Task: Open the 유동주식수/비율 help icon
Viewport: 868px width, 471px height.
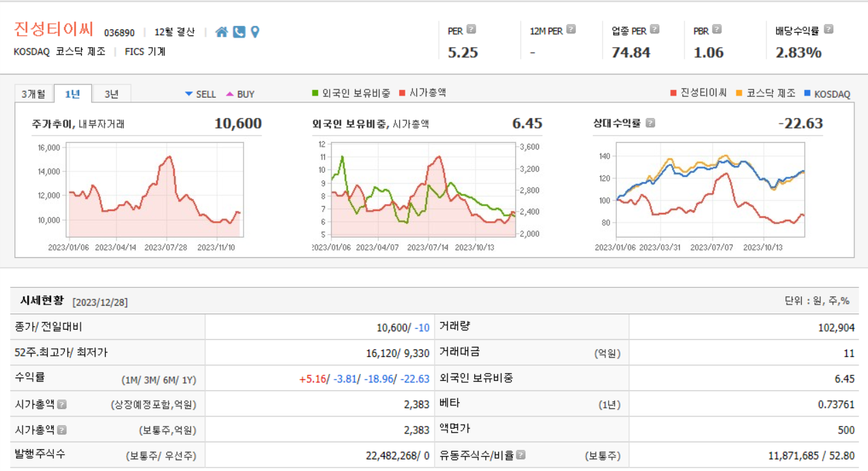Action: coord(520,455)
